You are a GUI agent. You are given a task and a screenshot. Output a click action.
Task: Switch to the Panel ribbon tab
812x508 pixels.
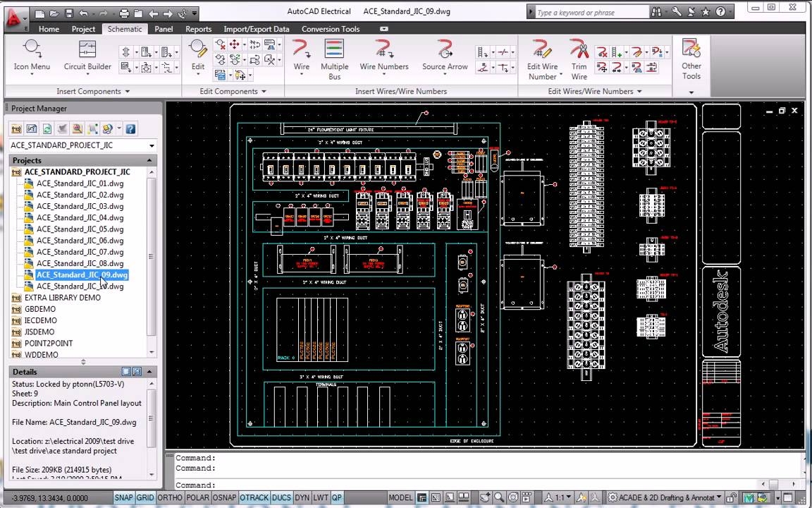(x=163, y=29)
